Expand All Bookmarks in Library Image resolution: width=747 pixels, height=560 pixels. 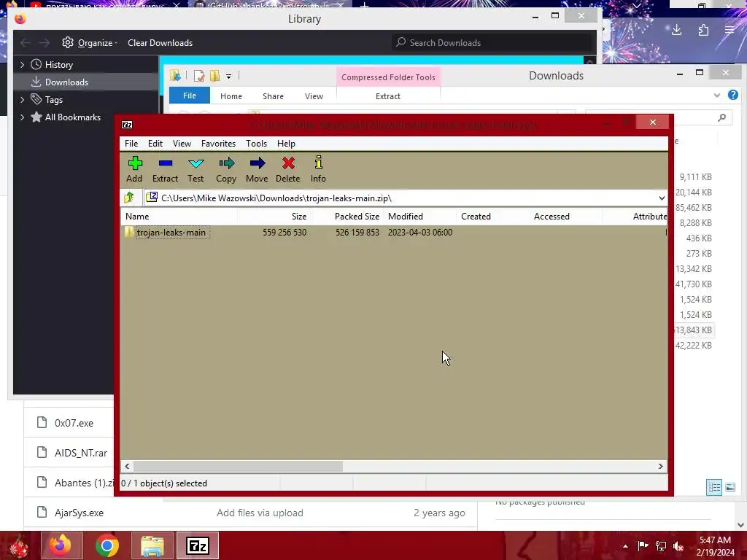(22, 117)
